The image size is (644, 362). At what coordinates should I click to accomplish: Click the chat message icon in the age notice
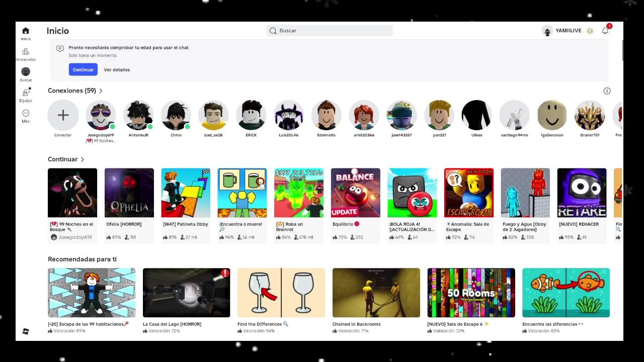[x=60, y=49]
